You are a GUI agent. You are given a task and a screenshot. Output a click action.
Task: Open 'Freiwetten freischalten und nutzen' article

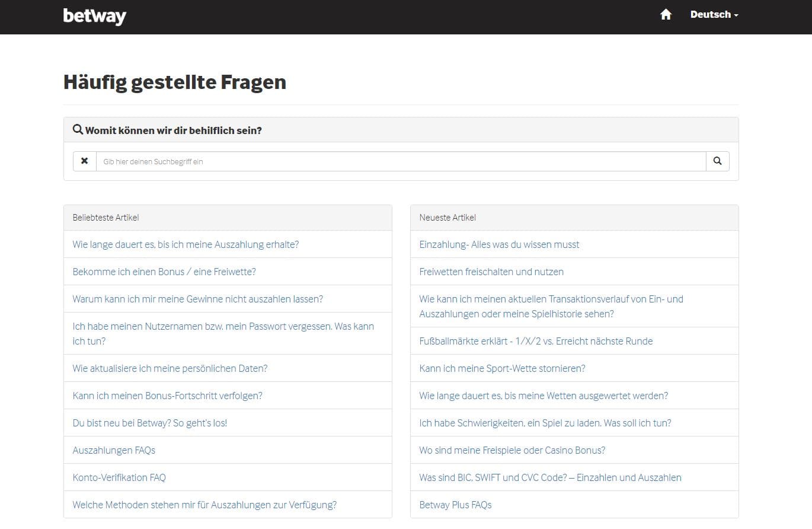[x=491, y=272]
